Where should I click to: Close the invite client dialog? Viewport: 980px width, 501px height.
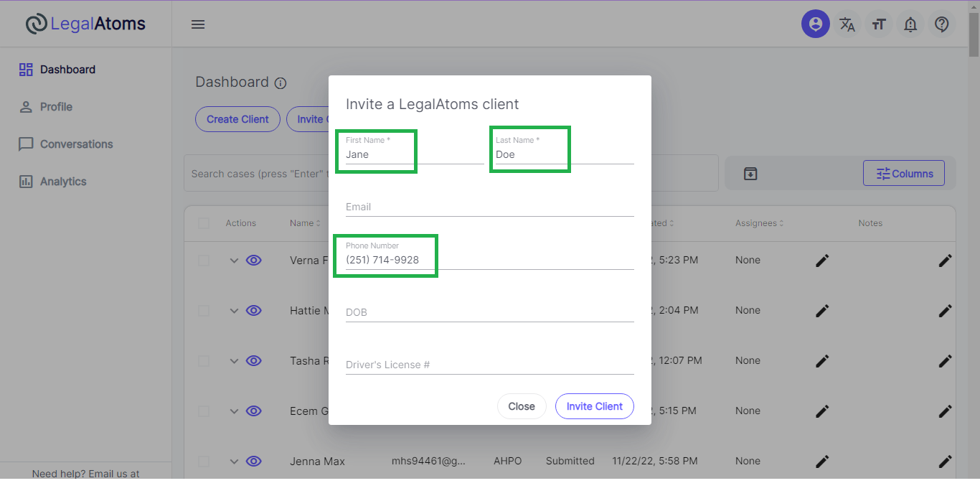click(x=522, y=406)
